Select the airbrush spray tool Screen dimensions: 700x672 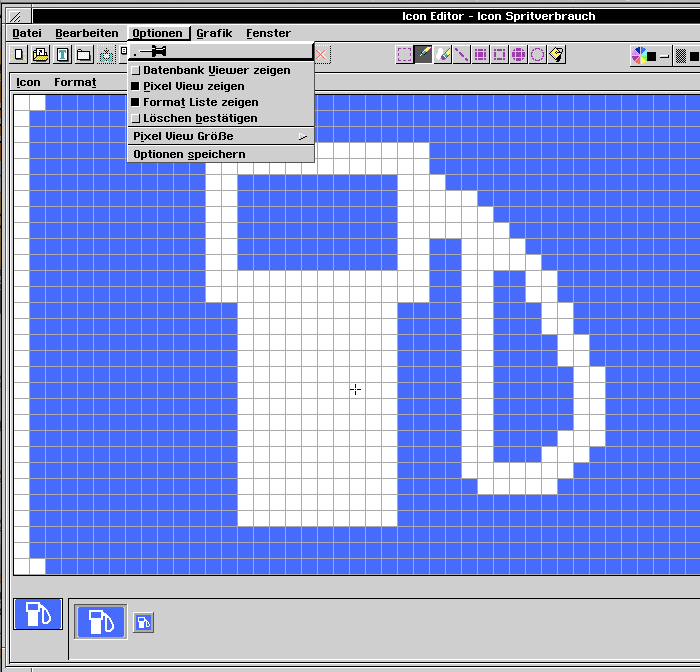tap(443, 55)
